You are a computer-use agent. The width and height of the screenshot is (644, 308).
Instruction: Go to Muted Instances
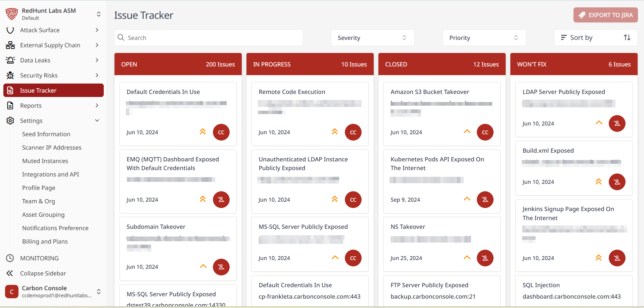pyautogui.click(x=45, y=161)
